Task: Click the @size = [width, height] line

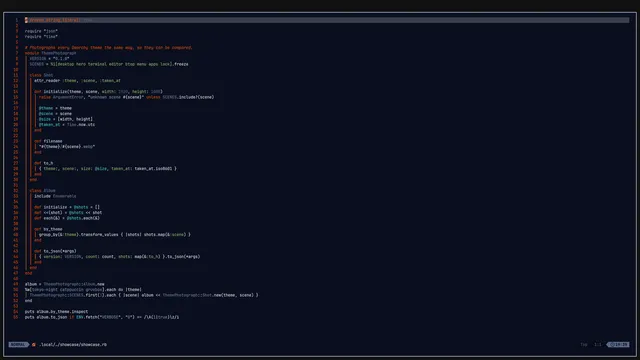Action: click(x=66, y=119)
